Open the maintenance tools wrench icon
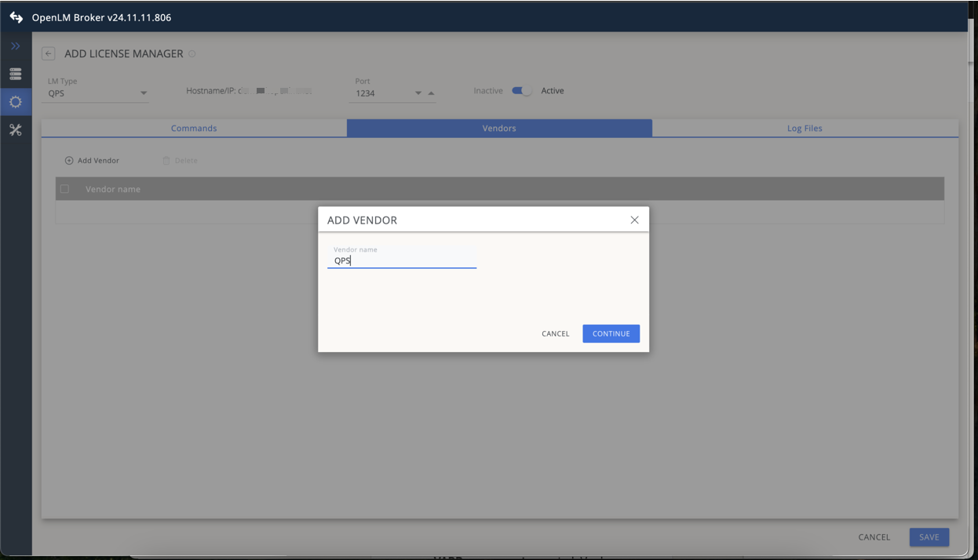The width and height of the screenshot is (978, 560). pyautogui.click(x=15, y=129)
